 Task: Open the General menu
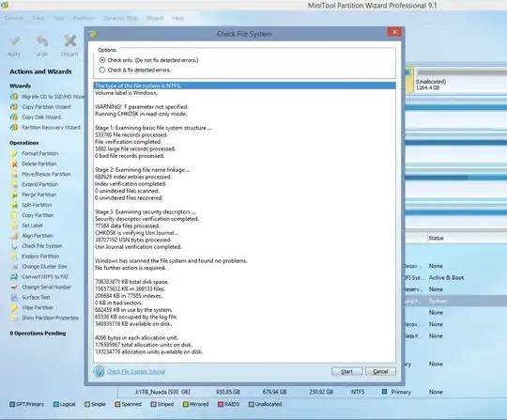(14, 18)
